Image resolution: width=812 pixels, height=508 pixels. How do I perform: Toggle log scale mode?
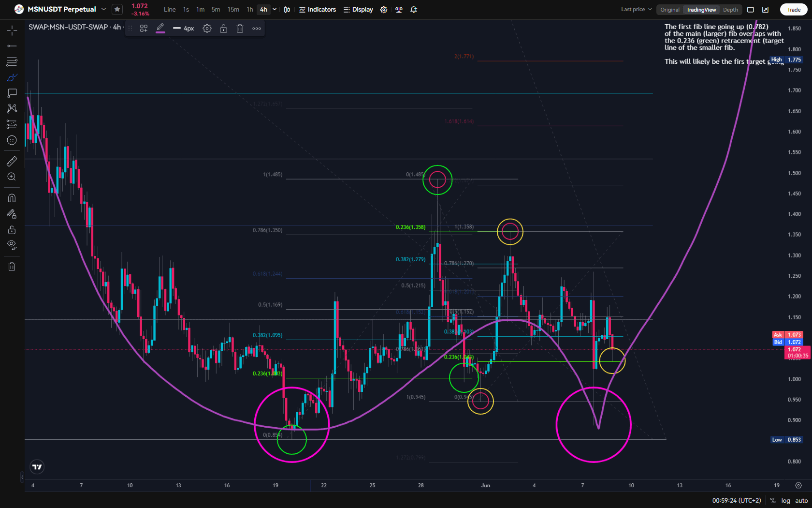786,501
